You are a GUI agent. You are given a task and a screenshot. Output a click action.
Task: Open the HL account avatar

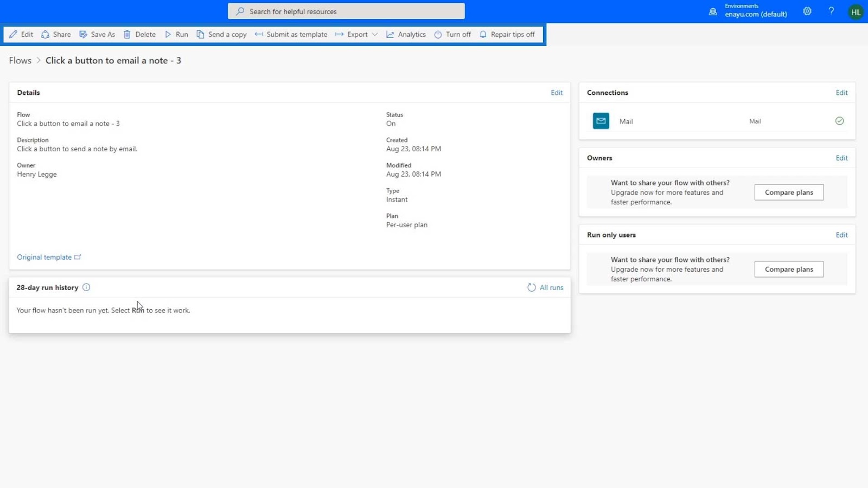(856, 11)
